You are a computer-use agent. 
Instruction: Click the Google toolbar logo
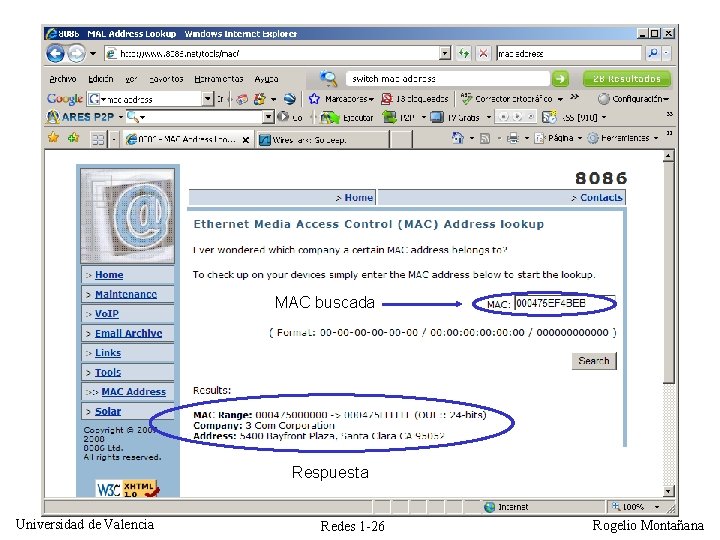coord(65,99)
